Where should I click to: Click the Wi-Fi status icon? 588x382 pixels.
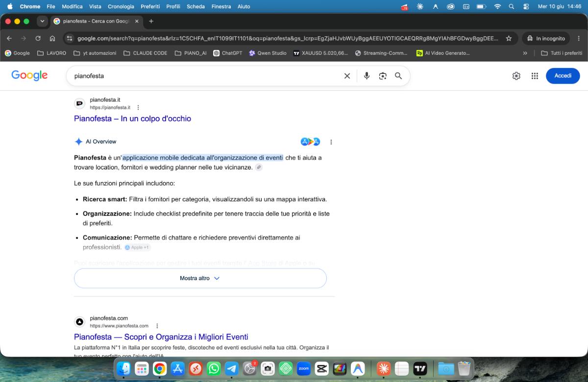coord(497,6)
